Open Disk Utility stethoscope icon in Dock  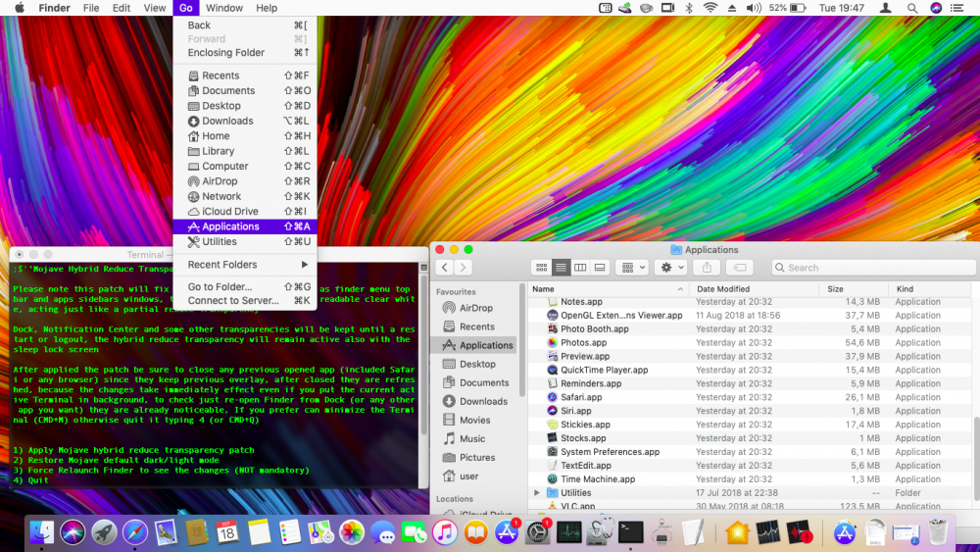pos(600,532)
